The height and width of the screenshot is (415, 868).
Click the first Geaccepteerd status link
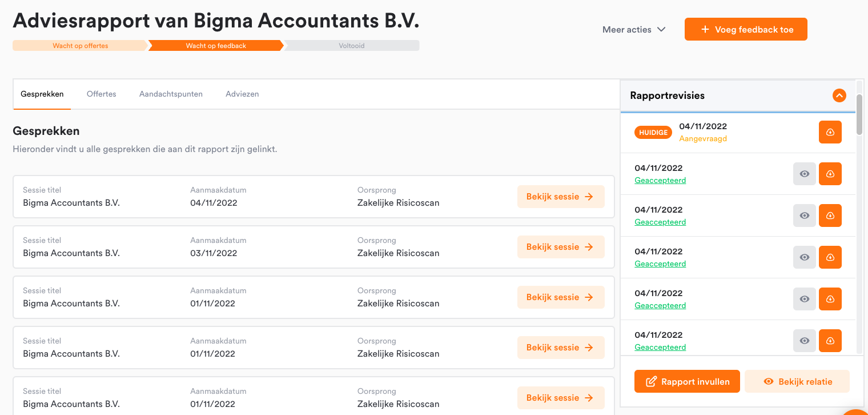660,181
